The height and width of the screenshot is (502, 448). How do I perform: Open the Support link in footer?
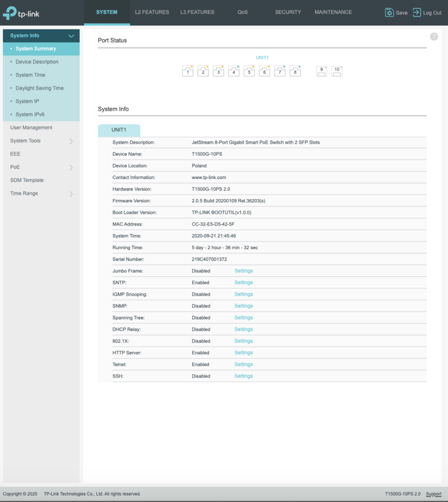coord(433,494)
